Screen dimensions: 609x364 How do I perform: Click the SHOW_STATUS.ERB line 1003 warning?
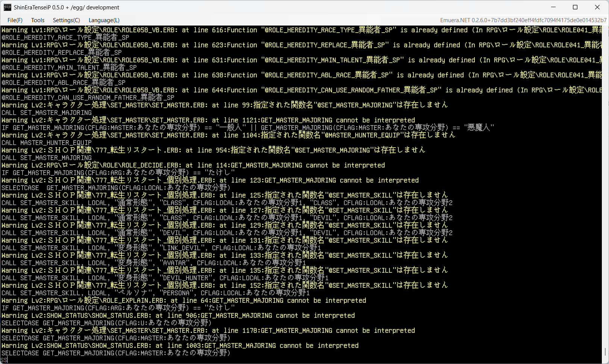coord(180,346)
